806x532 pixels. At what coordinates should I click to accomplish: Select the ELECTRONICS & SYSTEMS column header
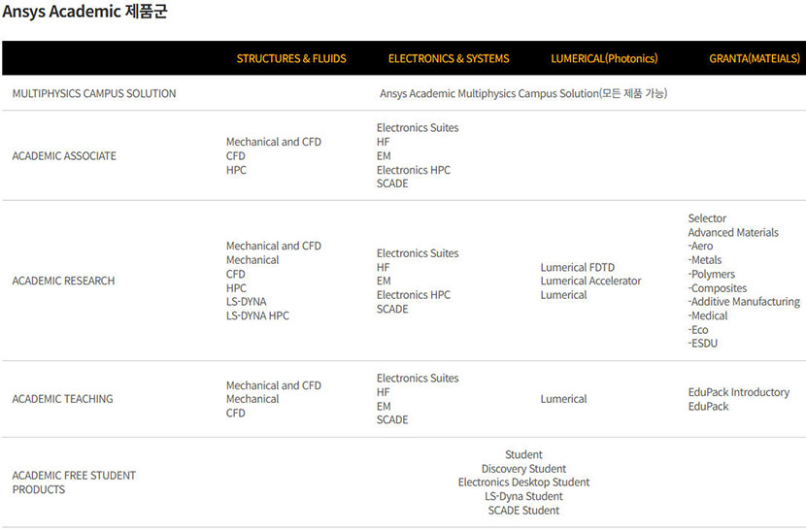click(448, 58)
